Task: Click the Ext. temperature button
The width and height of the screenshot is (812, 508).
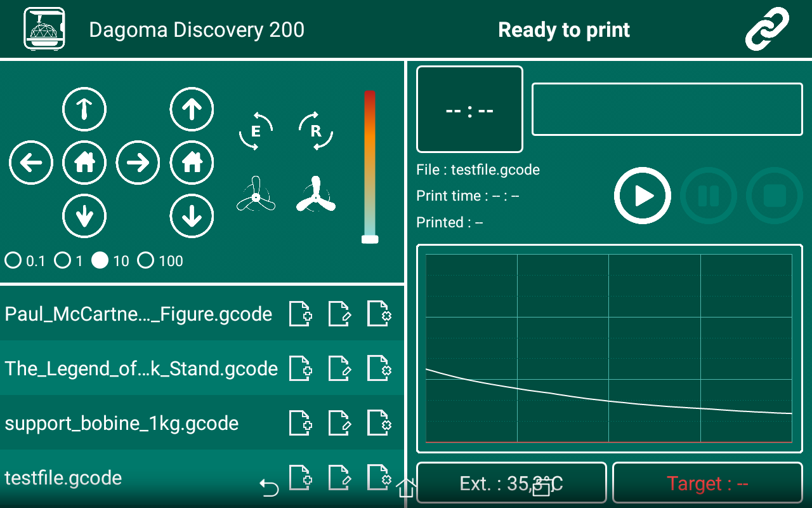Action: pos(511,484)
